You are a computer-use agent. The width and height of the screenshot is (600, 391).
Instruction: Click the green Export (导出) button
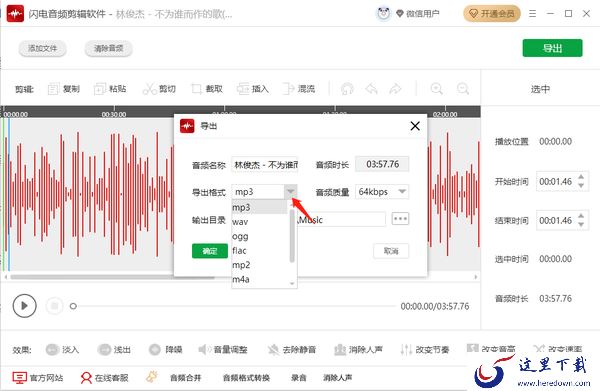(553, 48)
